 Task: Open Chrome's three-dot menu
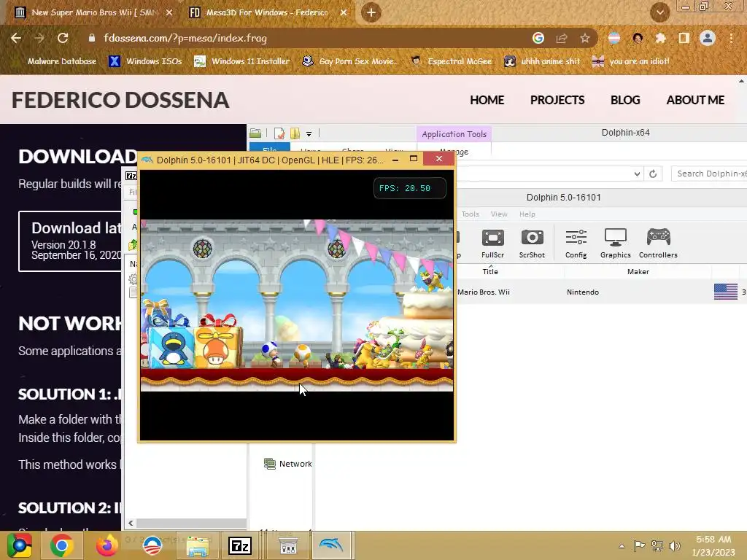click(731, 38)
